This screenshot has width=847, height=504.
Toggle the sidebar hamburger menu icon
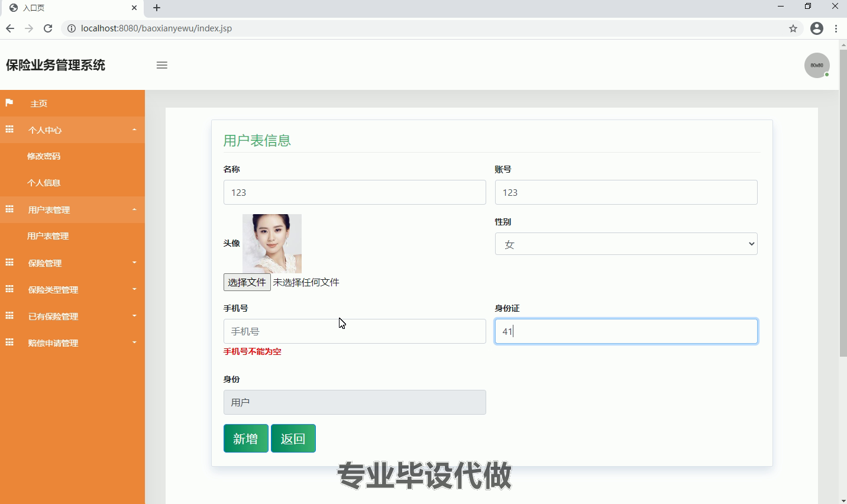[x=162, y=65]
